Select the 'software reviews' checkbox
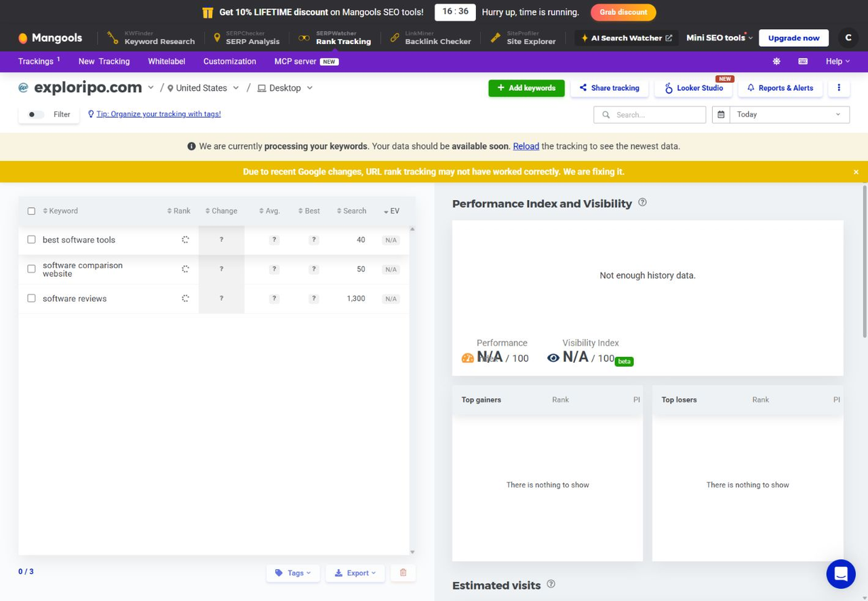 pos(31,298)
